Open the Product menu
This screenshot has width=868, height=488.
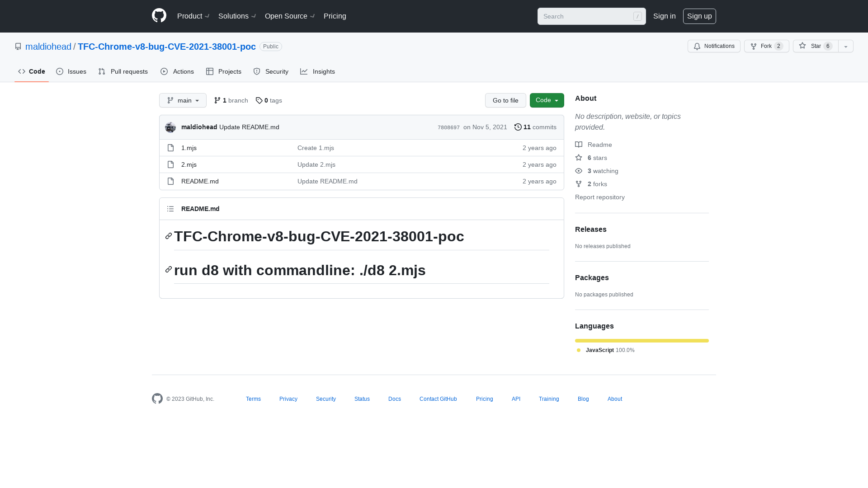pyautogui.click(x=193, y=16)
